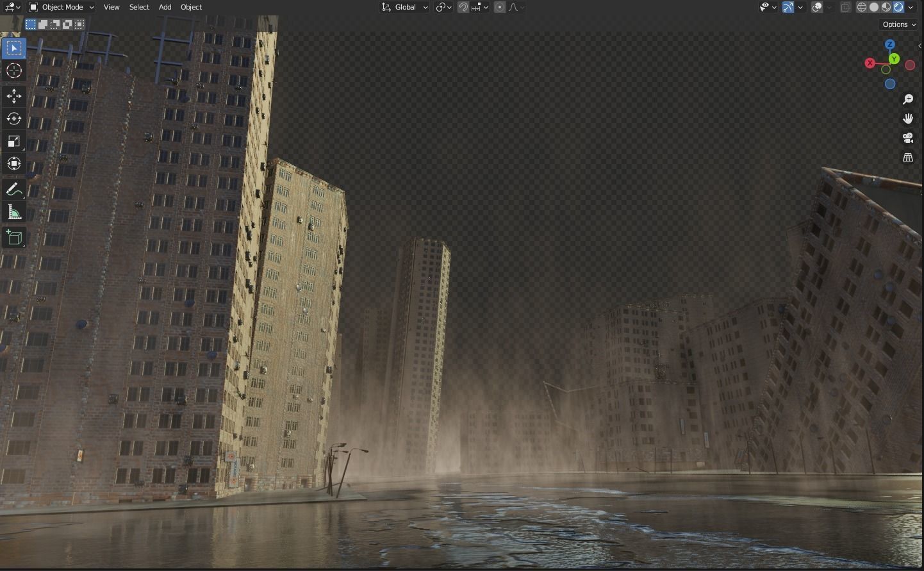The height and width of the screenshot is (571, 924).
Task: Set selection mode to subtract
Action: (x=55, y=24)
